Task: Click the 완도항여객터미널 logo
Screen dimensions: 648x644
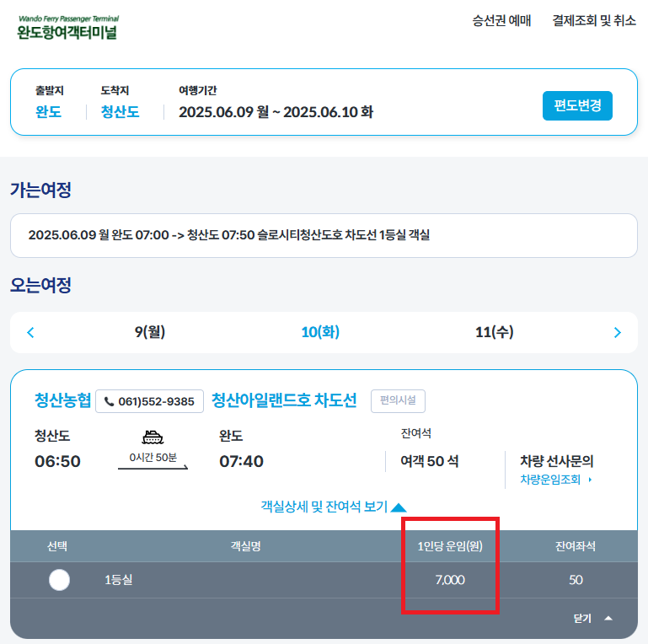Action: click(68, 27)
